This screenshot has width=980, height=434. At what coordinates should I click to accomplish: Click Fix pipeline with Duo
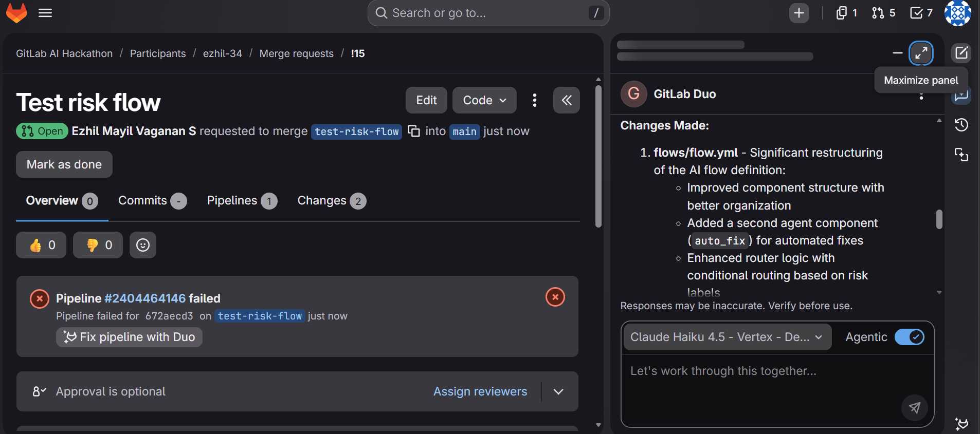point(129,337)
